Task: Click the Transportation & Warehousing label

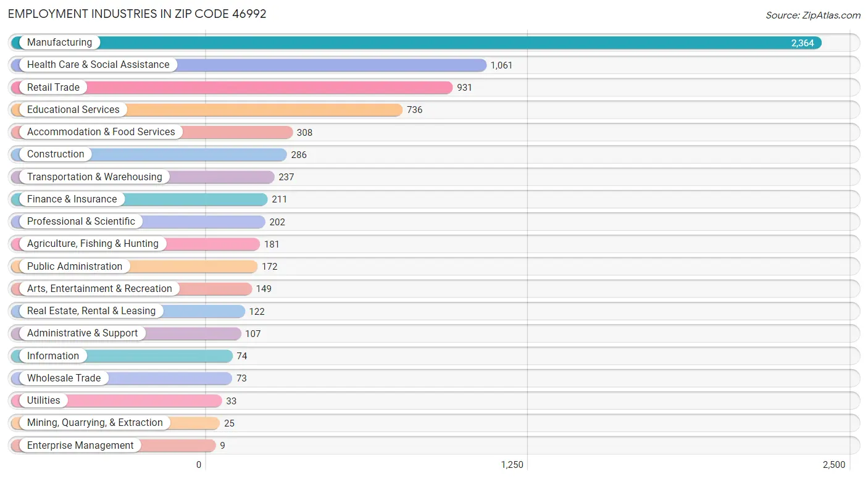Action: coord(94,177)
